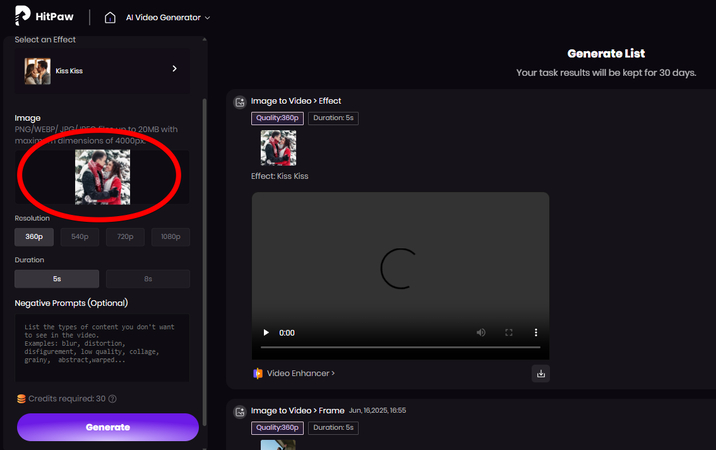Viewport: 716px width, 450px height.
Task: Click the 'Generate List' heading
Action: [x=606, y=53]
